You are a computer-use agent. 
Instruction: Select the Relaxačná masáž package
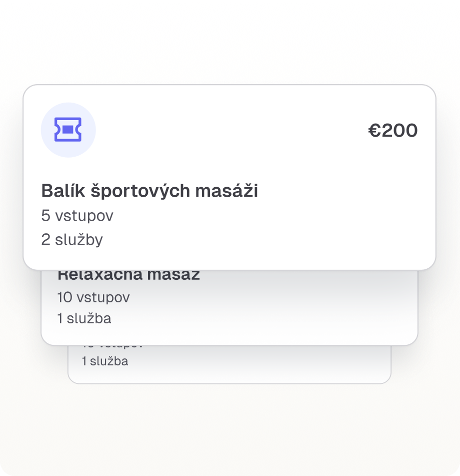(x=230, y=300)
